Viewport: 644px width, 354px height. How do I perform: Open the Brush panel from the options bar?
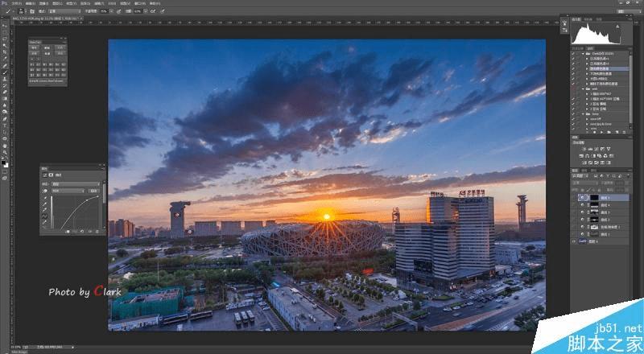point(32,11)
